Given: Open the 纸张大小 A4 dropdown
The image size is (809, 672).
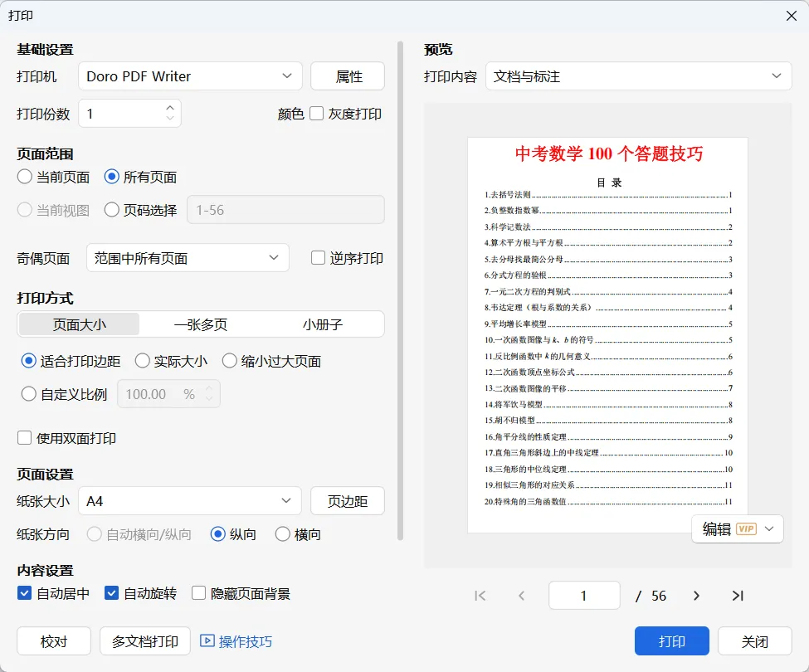Looking at the screenshot, I should pos(189,501).
